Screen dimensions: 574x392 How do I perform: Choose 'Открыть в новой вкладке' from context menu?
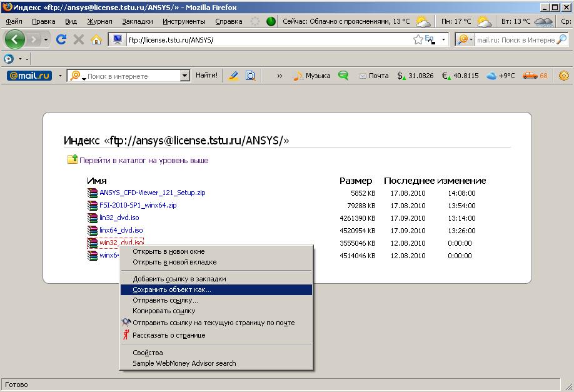pos(216,262)
